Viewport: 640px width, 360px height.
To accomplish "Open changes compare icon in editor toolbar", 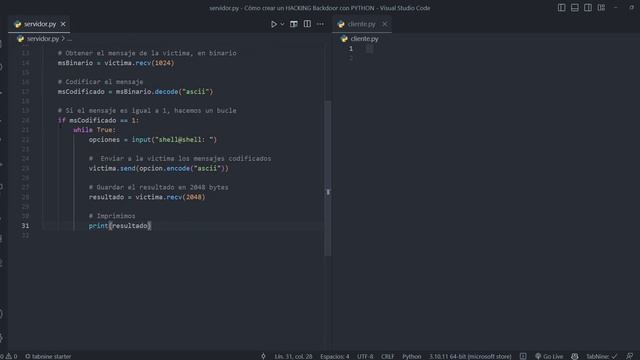I will point(293,24).
